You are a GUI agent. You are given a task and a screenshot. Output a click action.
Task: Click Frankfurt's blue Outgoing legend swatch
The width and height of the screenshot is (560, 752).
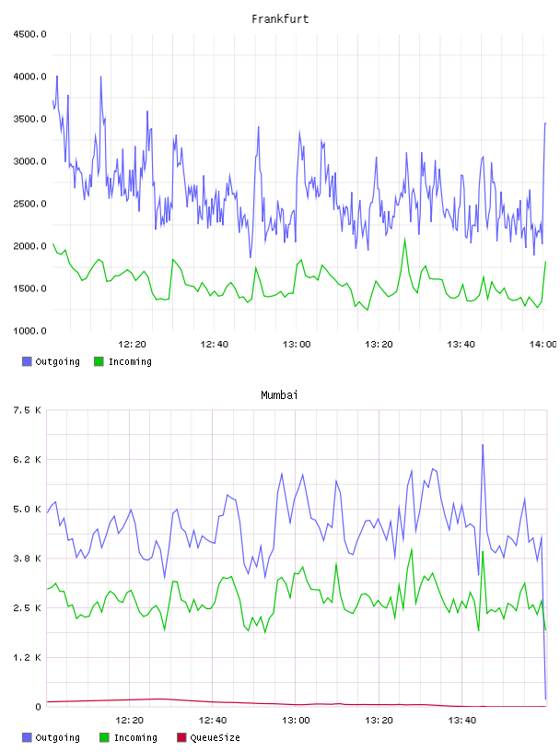pyautogui.click(x=27, y=361)
